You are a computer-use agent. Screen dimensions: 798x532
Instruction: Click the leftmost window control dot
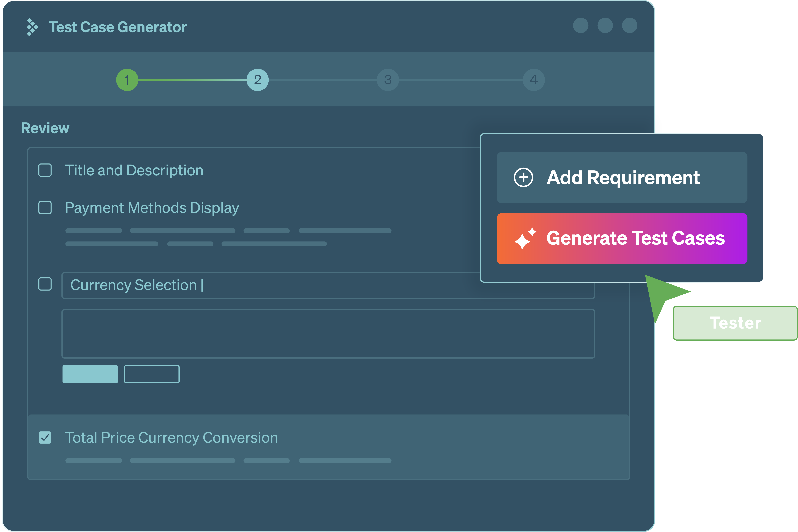pyautogui.click(x=581, y=25)
